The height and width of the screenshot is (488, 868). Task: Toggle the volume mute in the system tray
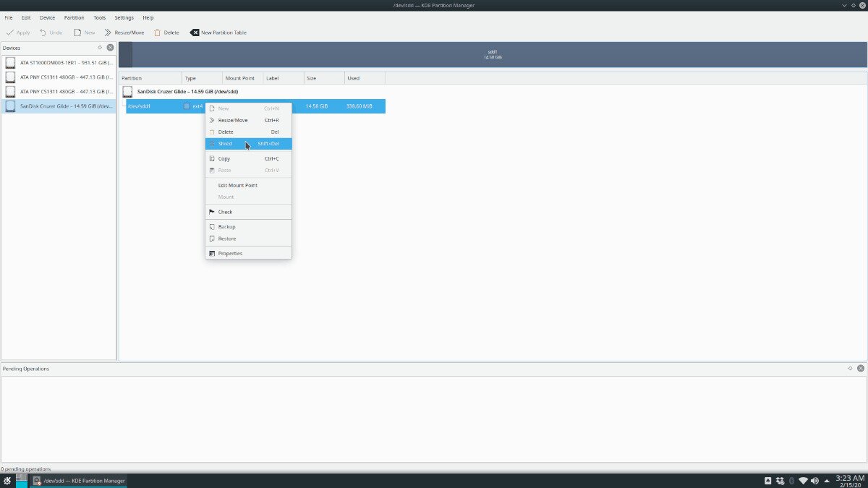coord(814,480)
